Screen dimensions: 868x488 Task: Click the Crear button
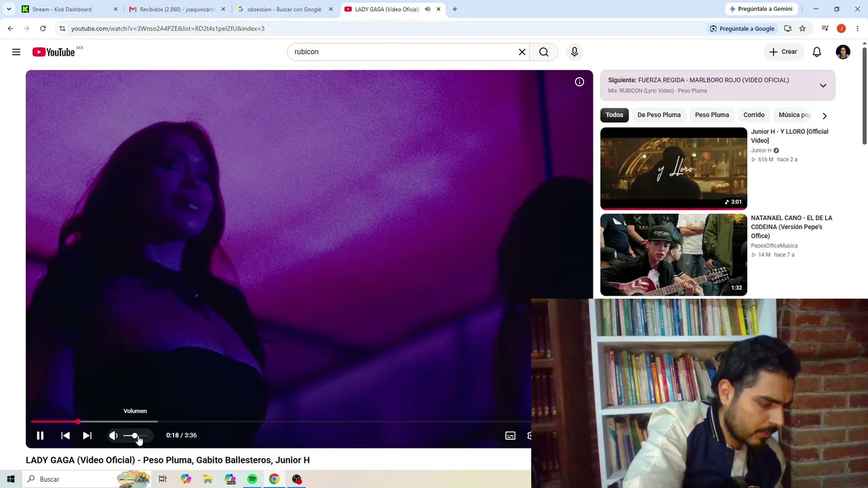[x=783, y=52]
